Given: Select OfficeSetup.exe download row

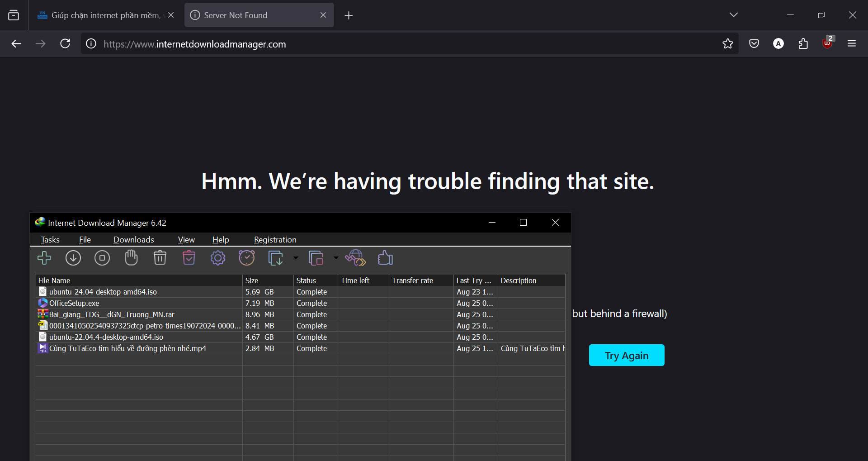Looking at the screenshot, I should 300,303.
